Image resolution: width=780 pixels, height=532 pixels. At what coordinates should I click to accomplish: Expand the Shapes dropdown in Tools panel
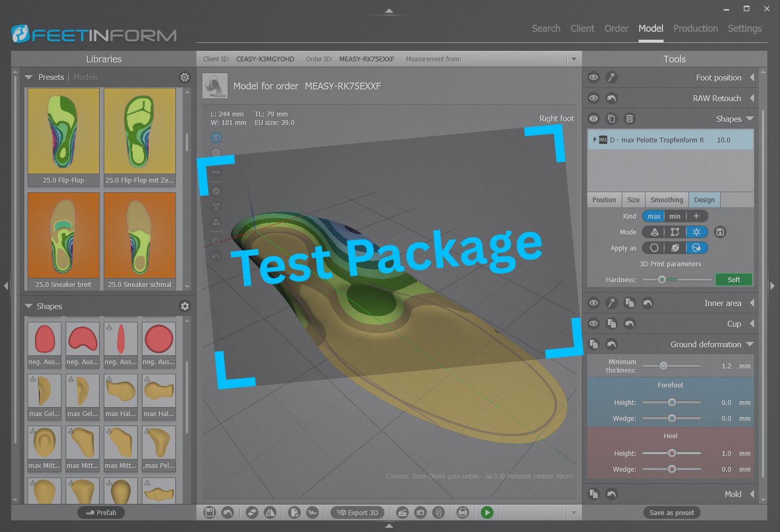pyautogui.click(x=750, y=119)
